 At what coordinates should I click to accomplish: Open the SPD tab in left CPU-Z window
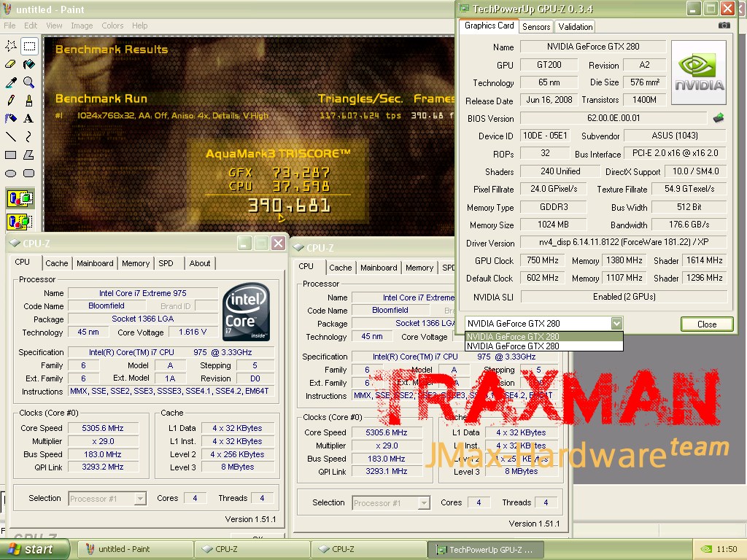coord(166,263)
